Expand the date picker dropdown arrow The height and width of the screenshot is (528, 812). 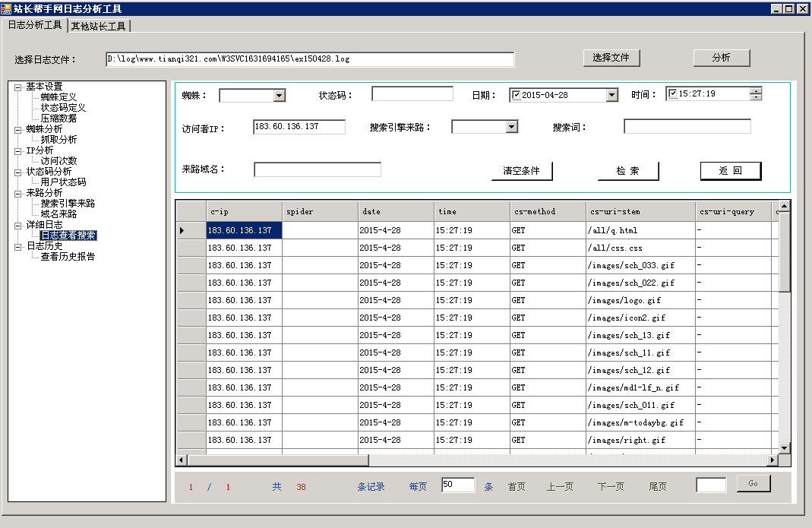(x=611, y=95)
